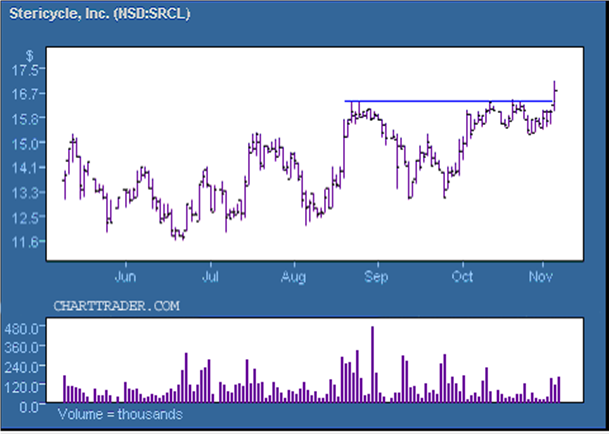Image resolution: width=611 pixels, height=435 pixels.
Task: Click the Sep month label
Action: coord(376,277)
